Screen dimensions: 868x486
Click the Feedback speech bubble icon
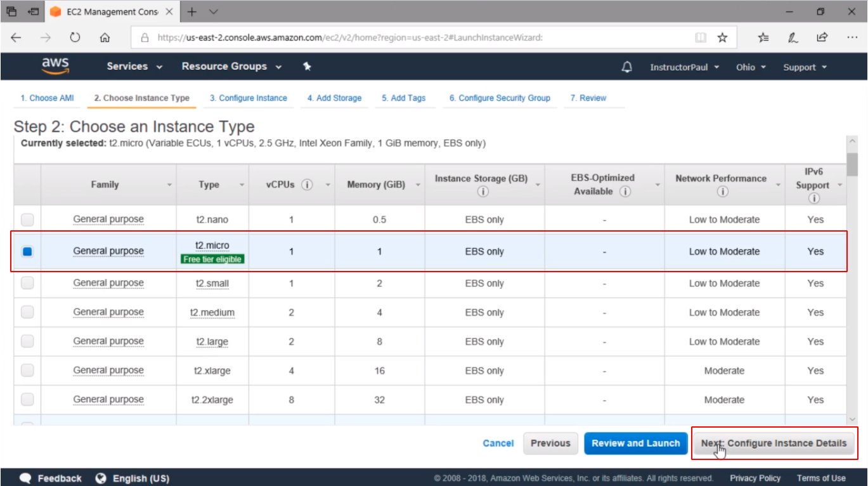tap(26, 478)
